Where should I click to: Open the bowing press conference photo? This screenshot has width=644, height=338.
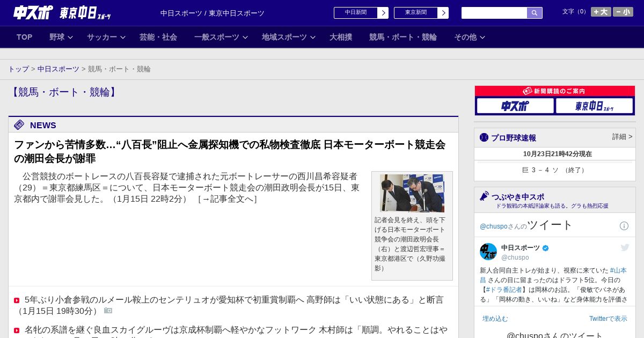412,193
